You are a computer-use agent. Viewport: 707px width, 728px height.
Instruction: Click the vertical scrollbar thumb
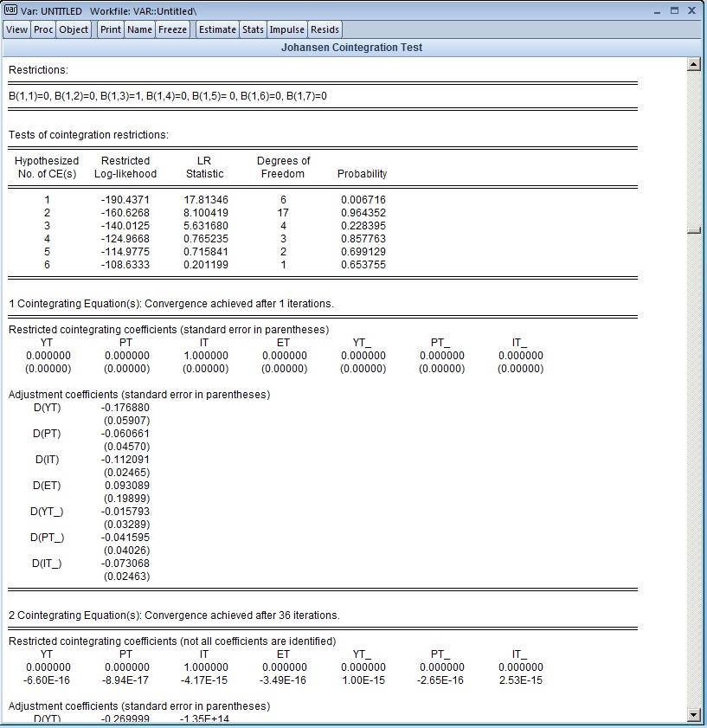click(x=694, y=229)
